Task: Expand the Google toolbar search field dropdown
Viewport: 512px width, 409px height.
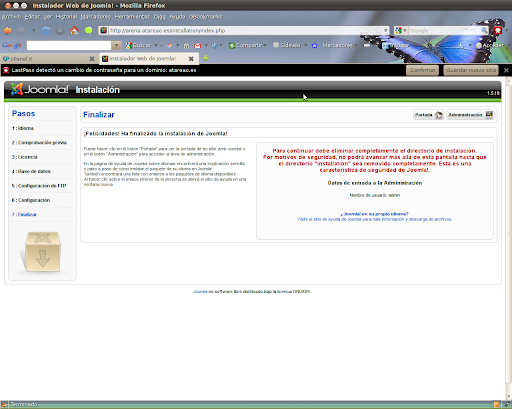Action: click(116, 45)
